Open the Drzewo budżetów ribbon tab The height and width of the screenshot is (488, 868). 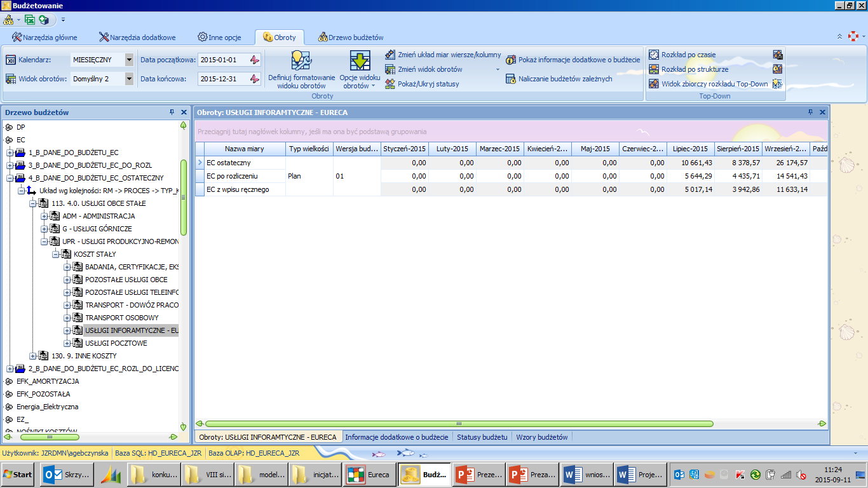point(351,37)
